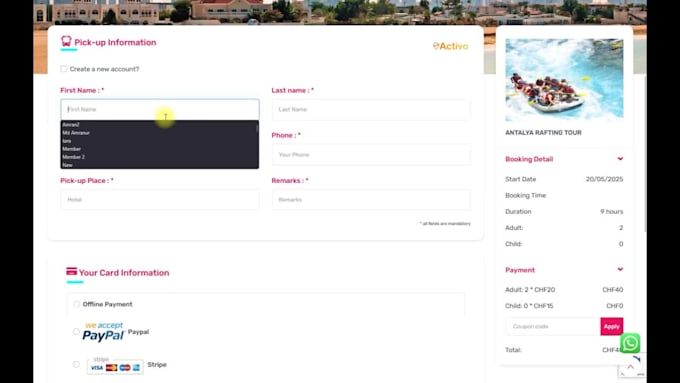The image size is (680, 383).
Task: Click the 20/05/2025 start date value
Action: pyautogui.click(x=605, y=179)
